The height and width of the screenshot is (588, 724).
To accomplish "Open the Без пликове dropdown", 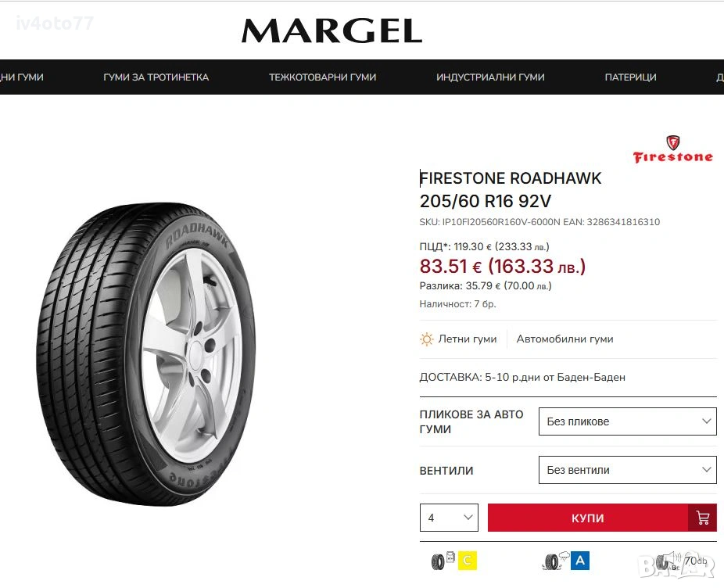I will (x=628, y=421).
